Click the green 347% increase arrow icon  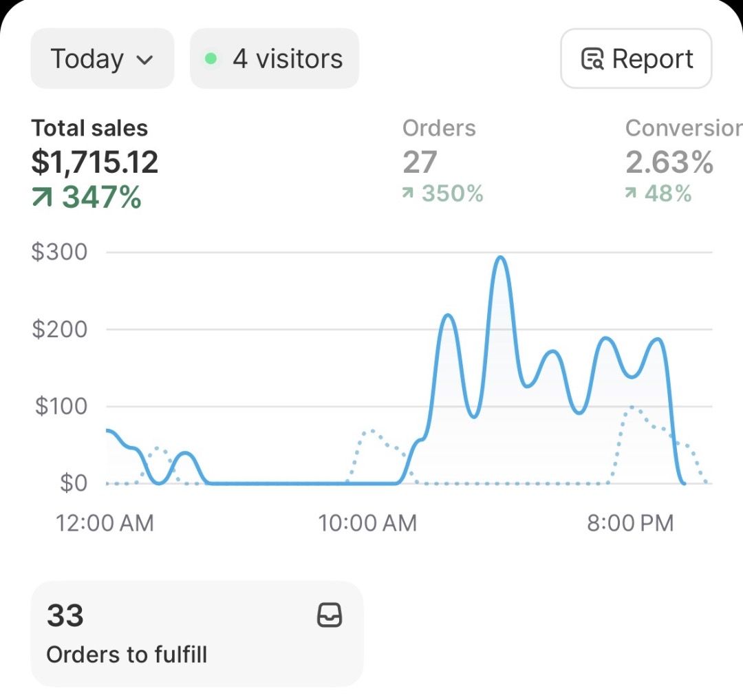click(43, 198)
